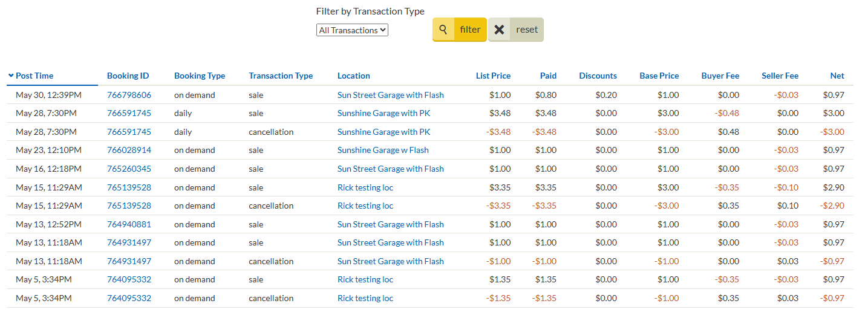868x315 pixels.
Task: Sort by Booking Type column header
Action: pos(200,76)
